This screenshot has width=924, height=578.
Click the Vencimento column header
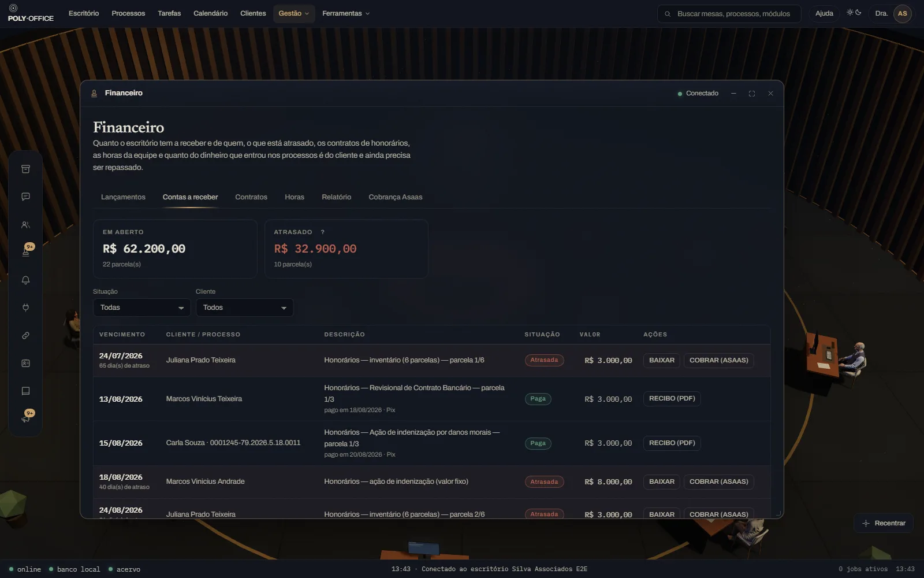pos(122,335)
